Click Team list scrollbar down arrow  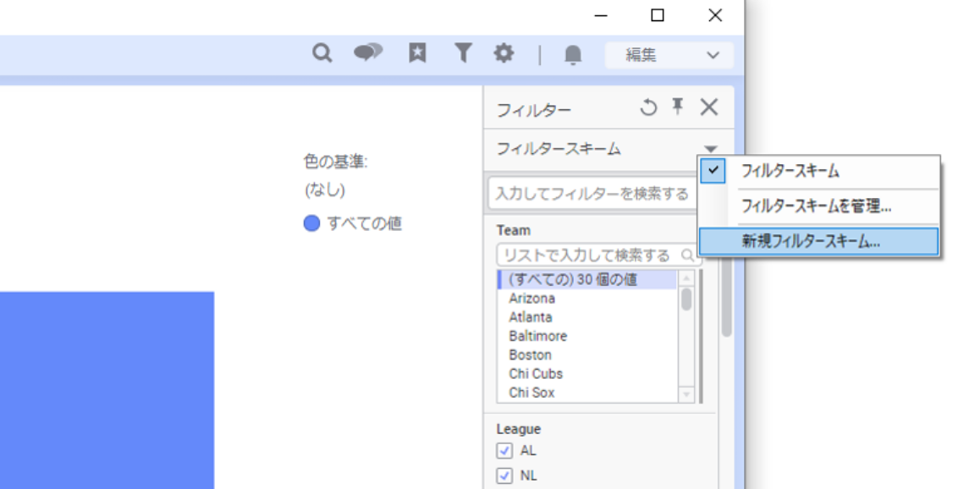[x=686, y=395]
